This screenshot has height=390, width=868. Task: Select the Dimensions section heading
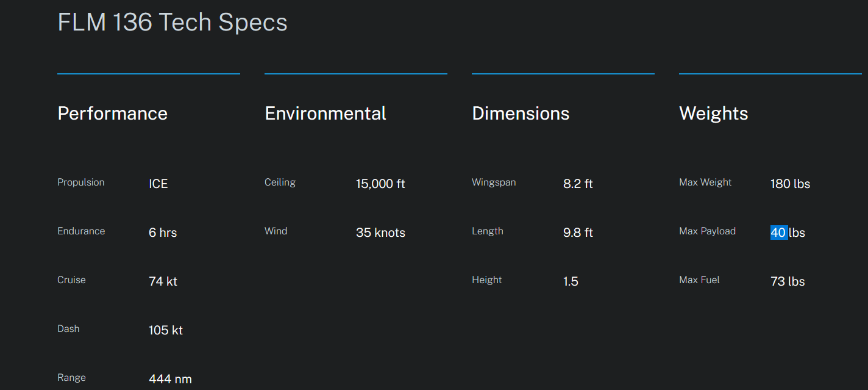pyautogui.click(x=521, y=114)
